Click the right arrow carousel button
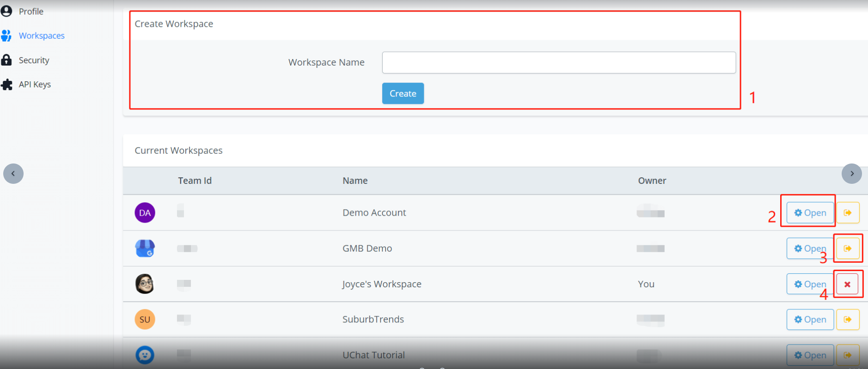This screenshot has width=868, height=369. pyautogui.click(x=851, y=174)
